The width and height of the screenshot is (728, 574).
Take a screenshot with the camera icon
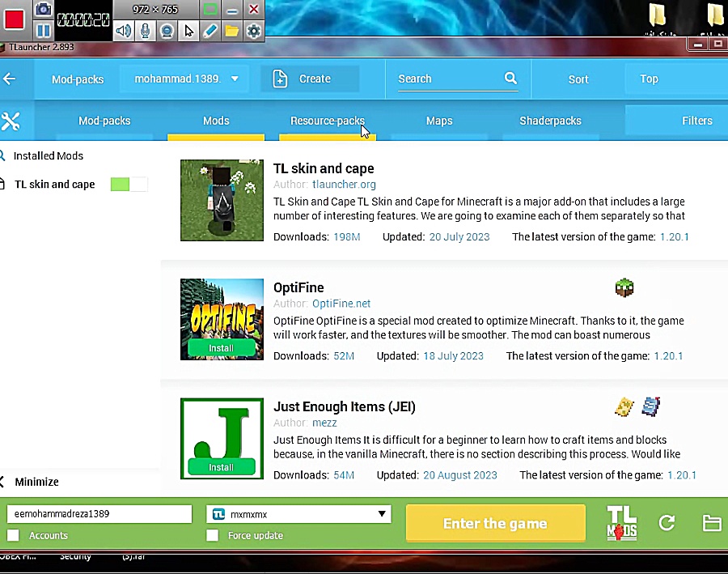[x=43, y=9]
